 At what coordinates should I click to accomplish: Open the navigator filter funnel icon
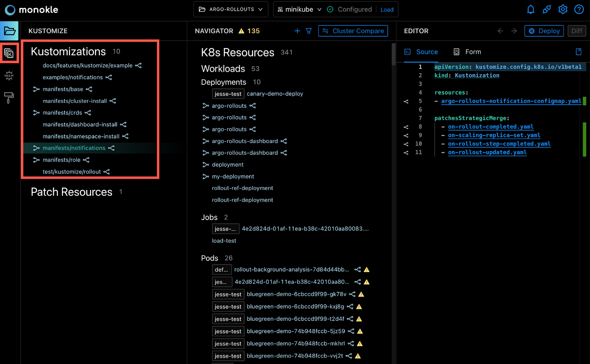tap(309, 31)
